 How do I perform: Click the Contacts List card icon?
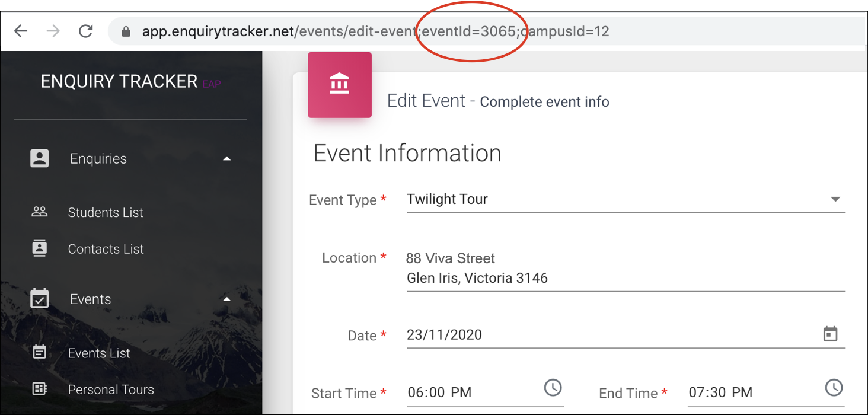pos(39,248)
